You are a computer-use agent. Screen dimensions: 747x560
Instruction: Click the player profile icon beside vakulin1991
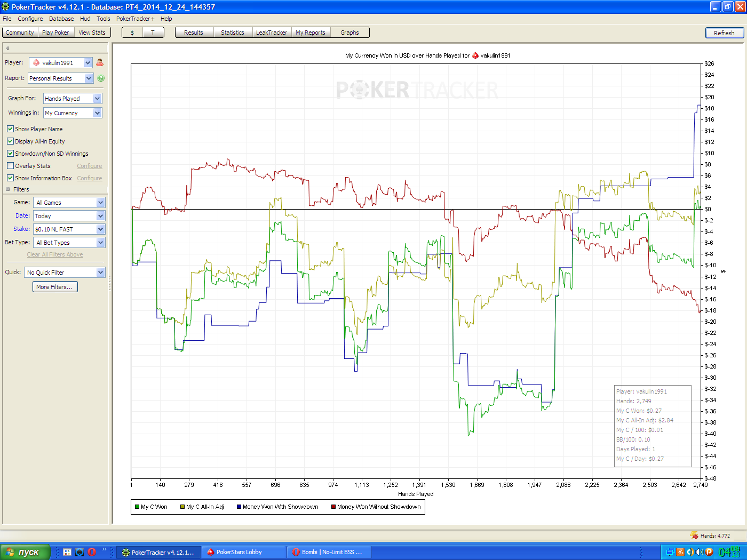100,63
